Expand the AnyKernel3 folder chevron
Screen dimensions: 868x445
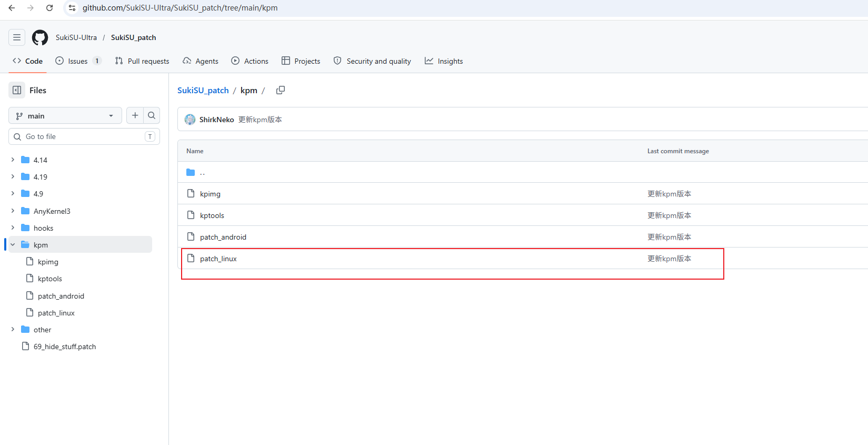pyautogui.click(x=13, y=211)
